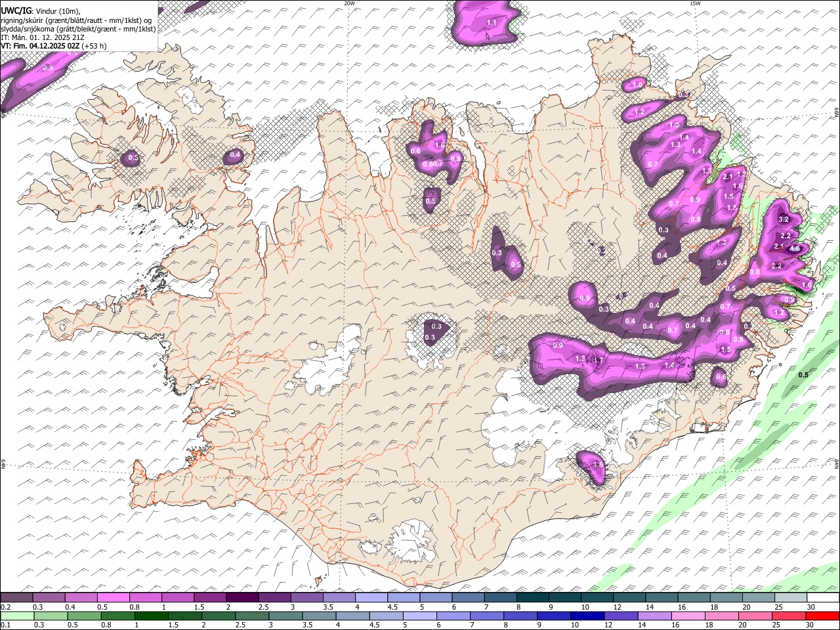Select the dark teal 8–9 top-row swatch
The width and height of the screenshot is (840, 630).
532,598
